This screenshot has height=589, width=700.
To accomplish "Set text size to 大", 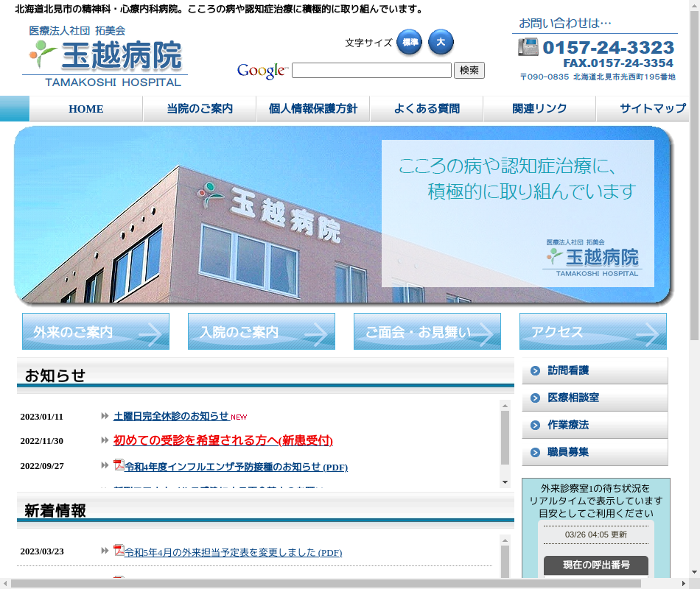I will [441, 43].
